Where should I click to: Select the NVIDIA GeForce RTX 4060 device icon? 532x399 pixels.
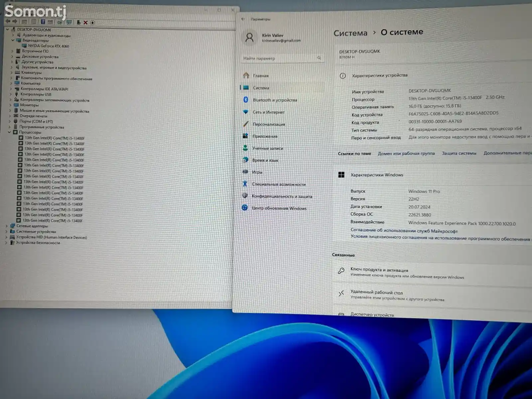[x=24, y=46]
